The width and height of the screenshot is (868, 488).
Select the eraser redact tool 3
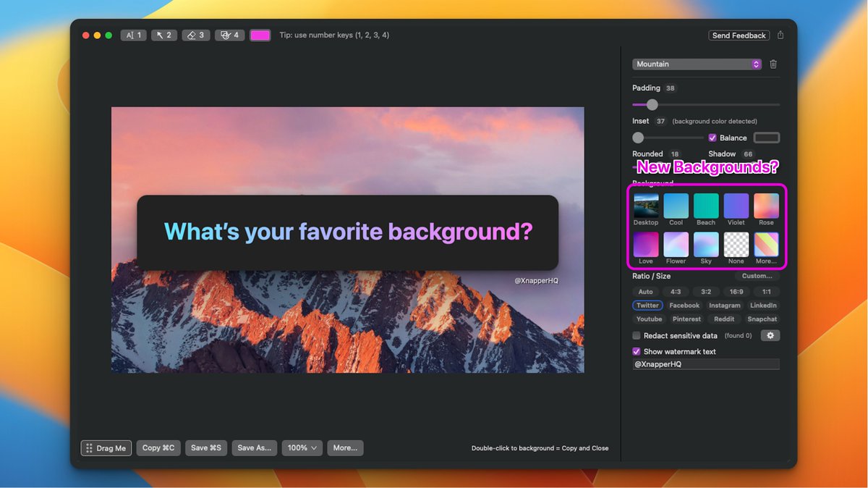tap(196, 35)
